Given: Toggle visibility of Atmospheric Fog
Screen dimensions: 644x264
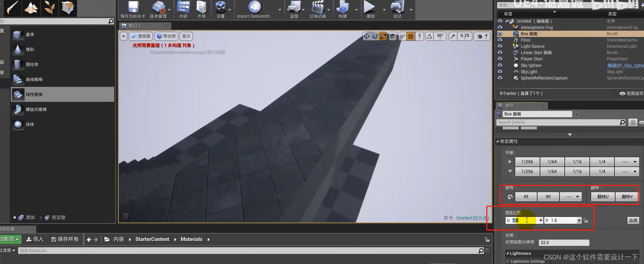Looking at the screenshot, I should 500,27.
